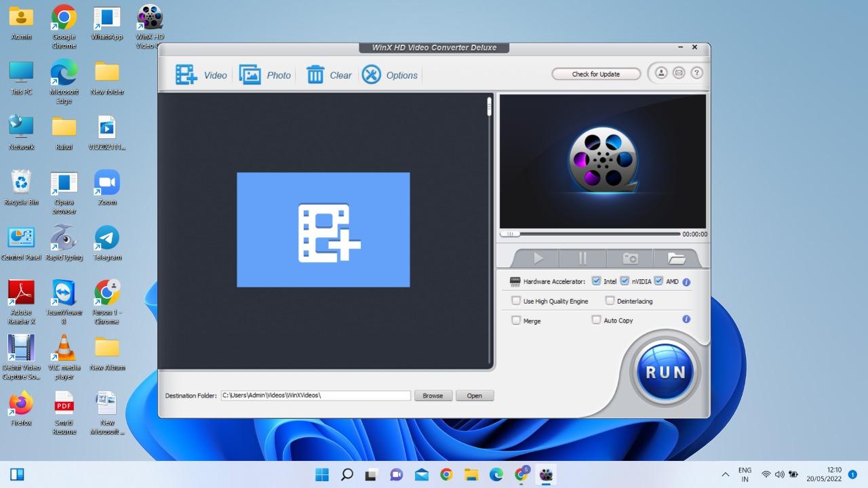Click the Video add button in toolbar
Screen dimensions: 868x488
201,75
